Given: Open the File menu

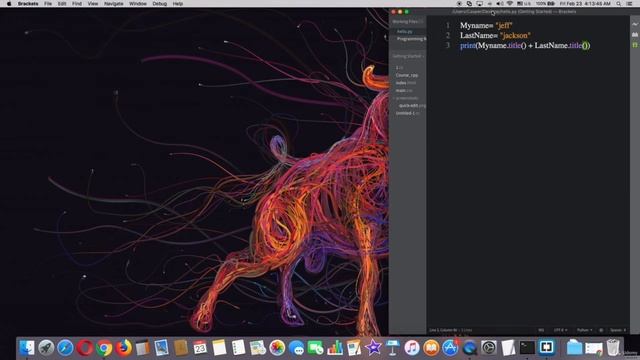Looking at the screenshot, I should click(x=48, y=4).
